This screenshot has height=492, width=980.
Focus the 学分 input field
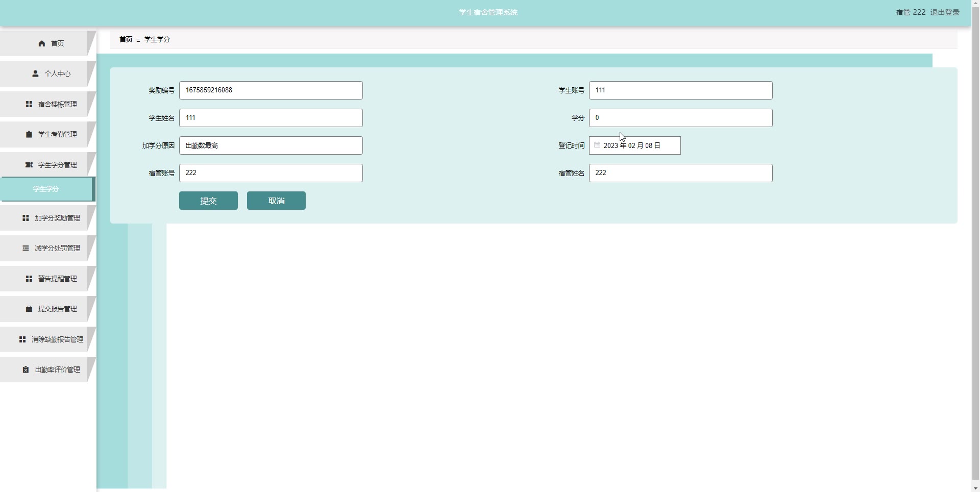(x=681, y=118)
